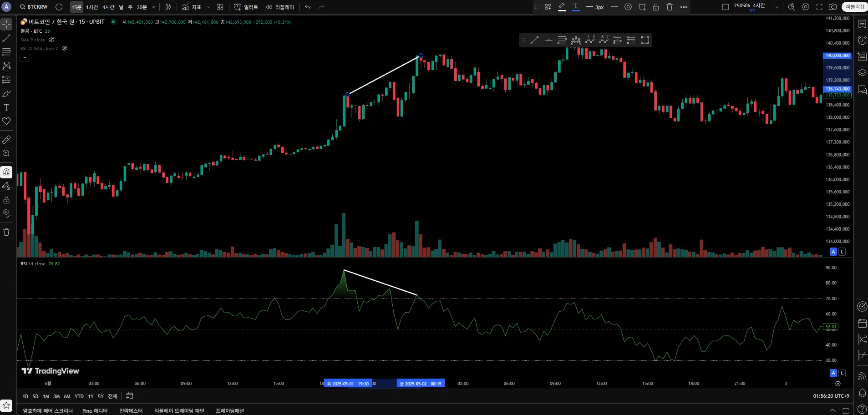Select the crosshair cursor tool

[x=6, y=24]
